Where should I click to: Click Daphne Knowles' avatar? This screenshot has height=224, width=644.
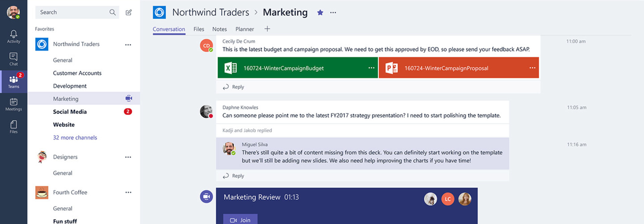click(x=207, y=111)
